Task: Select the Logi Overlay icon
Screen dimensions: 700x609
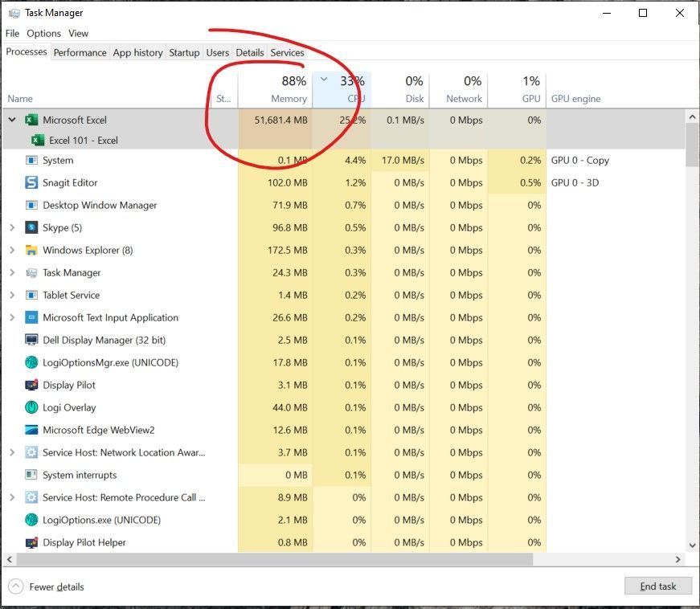Action: [x=30, y=407]
